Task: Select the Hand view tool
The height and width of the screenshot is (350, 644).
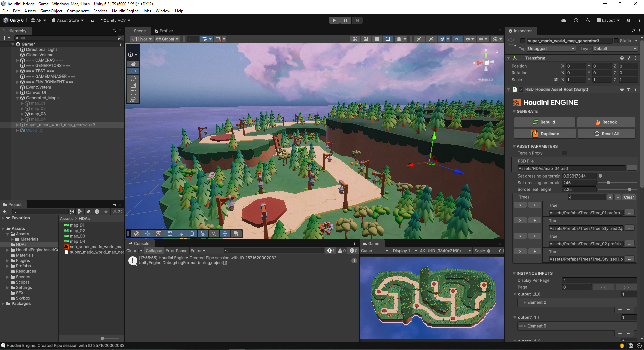Action: pyautogui.click(x=133, y=64)
